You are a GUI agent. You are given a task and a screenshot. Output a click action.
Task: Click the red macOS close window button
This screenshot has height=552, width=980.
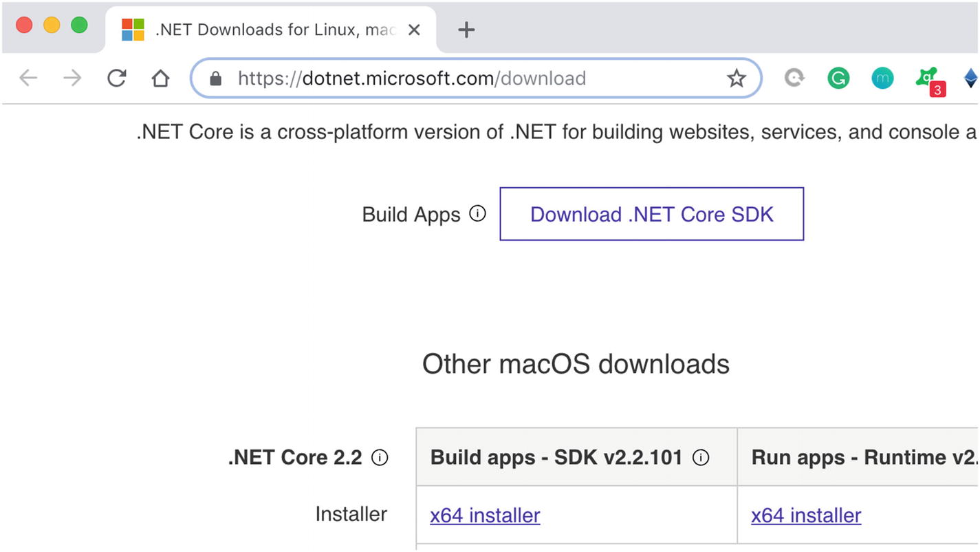pyautogui.click(x=25, y=25)
